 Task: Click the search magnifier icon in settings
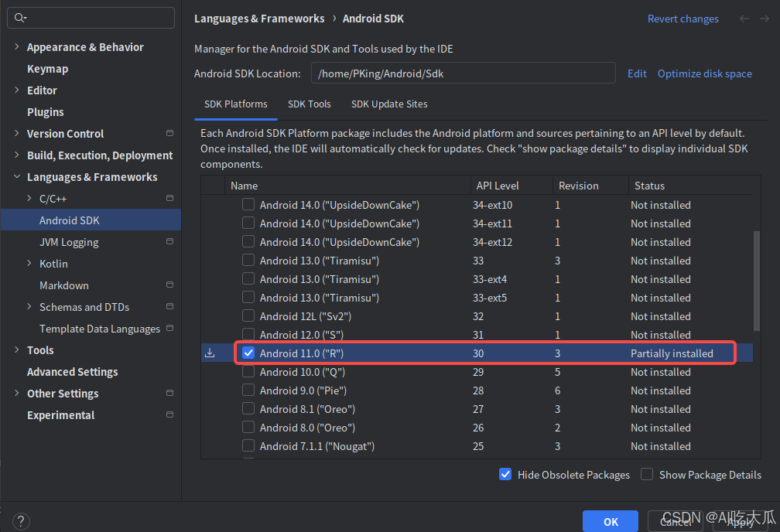[20, 18]
